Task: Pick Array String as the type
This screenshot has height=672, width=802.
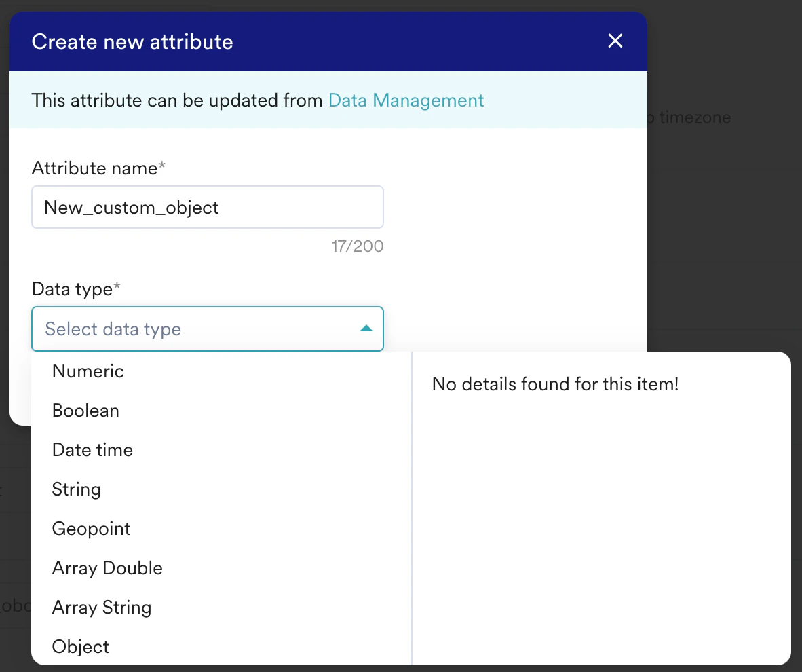Action: coord(101,608)
